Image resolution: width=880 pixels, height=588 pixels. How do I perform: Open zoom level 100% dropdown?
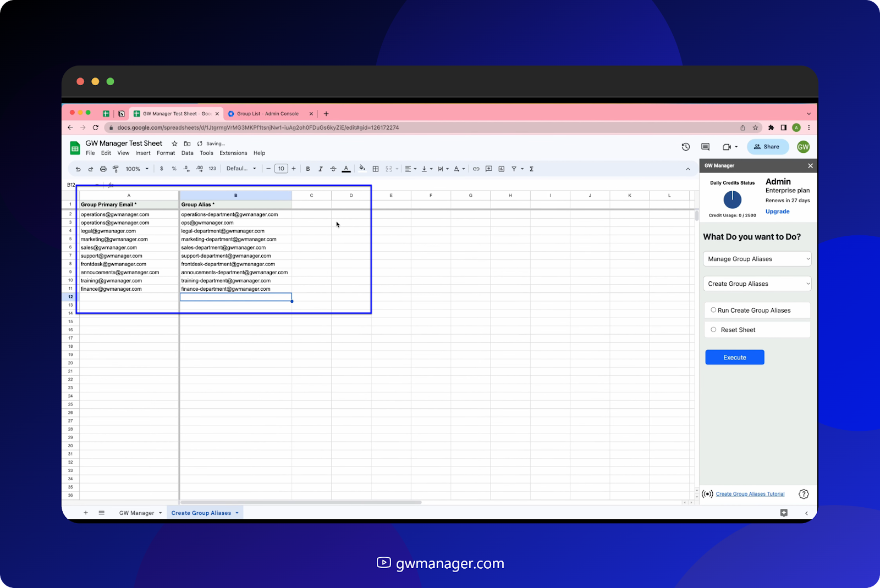click(x=137, y=169)
